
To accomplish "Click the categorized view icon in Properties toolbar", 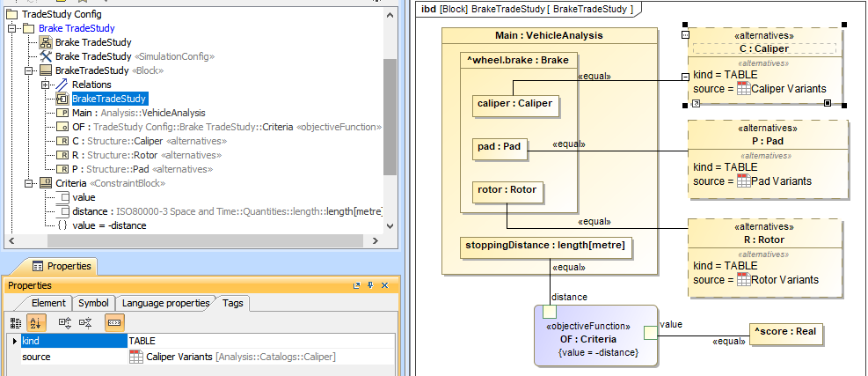I will pyautogui.click(x=16, y=323).
